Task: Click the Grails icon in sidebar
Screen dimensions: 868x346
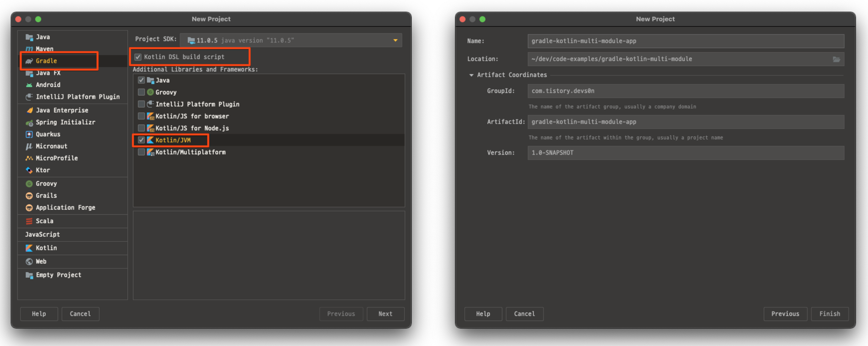Action: click(29, 196)
